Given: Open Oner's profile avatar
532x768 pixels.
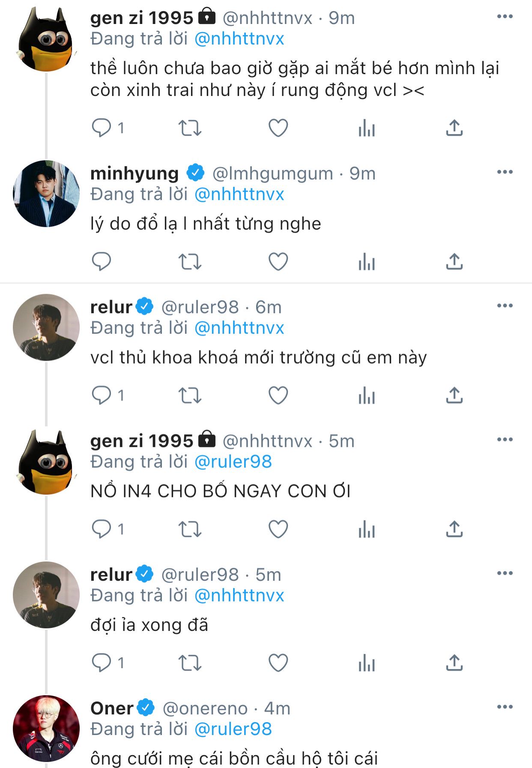Looking at the screenshot, I should [46, 728].
